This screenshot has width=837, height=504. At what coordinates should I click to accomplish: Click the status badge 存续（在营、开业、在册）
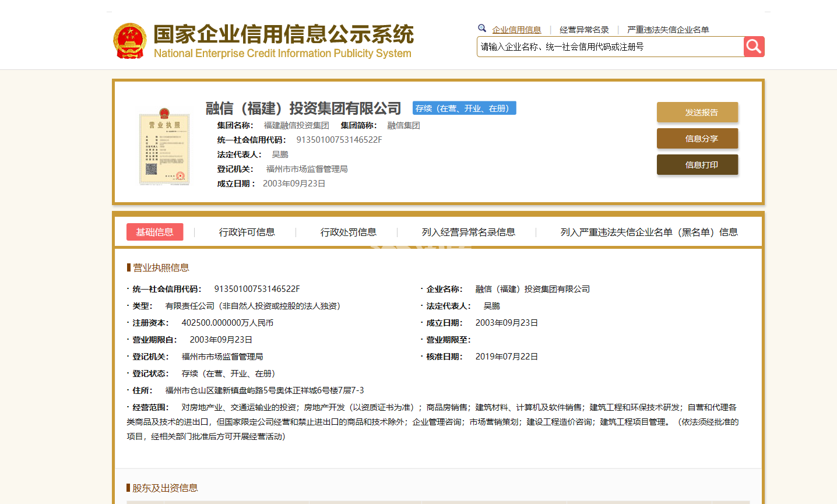click(464, 108)
